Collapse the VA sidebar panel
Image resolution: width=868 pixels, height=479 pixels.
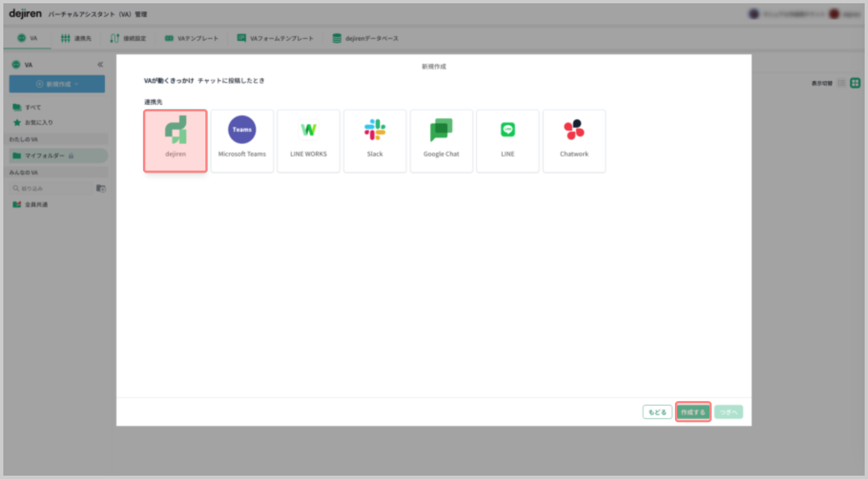(x=100, y=65)
